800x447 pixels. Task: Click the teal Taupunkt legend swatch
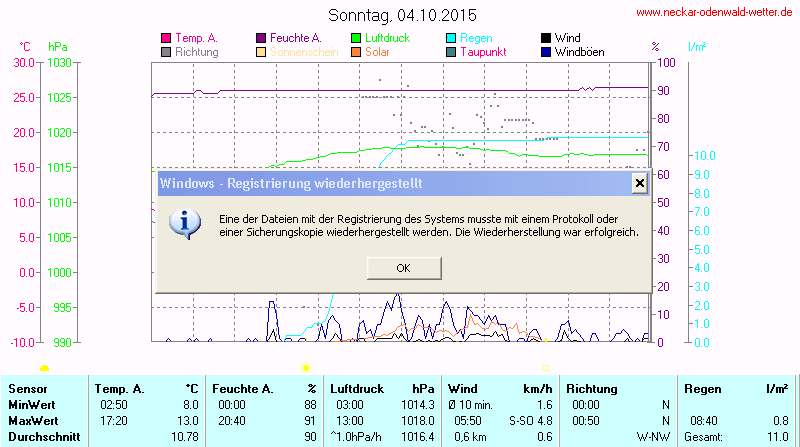(x=451, y=51)
